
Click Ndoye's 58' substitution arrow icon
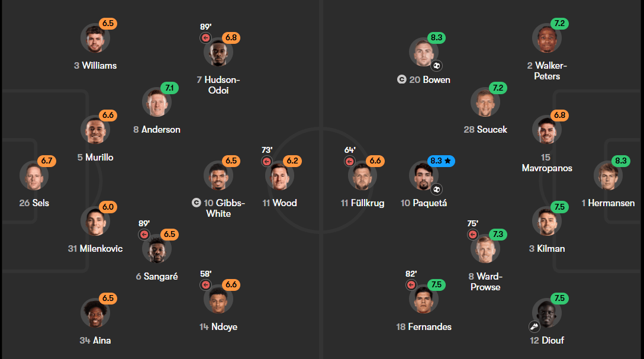coord(206,284)
